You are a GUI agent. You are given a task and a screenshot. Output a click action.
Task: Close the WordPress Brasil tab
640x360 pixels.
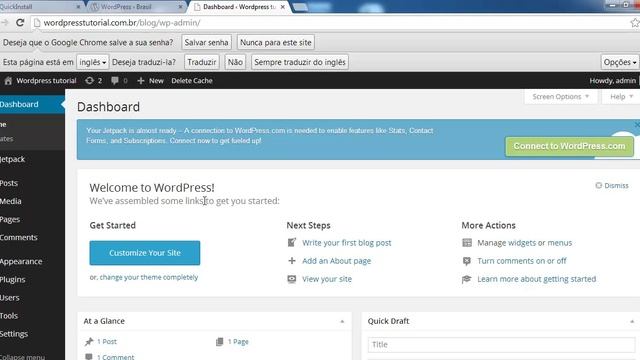(180, 7)
